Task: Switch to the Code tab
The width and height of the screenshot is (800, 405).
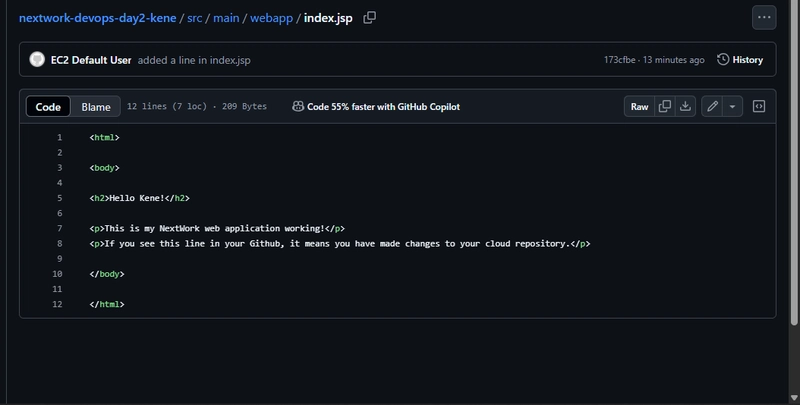Action: [x=48, y=107]
